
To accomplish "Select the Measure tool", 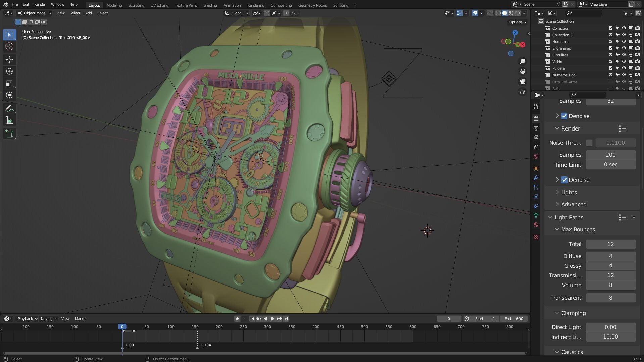I will (x=9, y=120).
